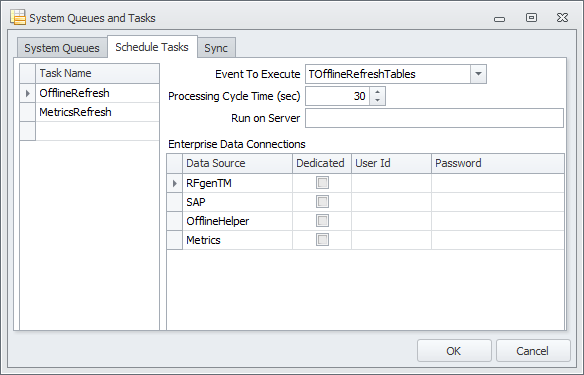Confirm the settings with the OK button
The height and width of the screenshot is (375, 584).
(454, 351)
